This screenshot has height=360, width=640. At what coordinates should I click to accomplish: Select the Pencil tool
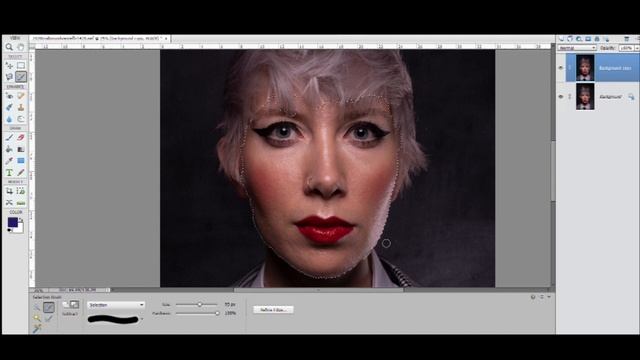pos(21,173)
